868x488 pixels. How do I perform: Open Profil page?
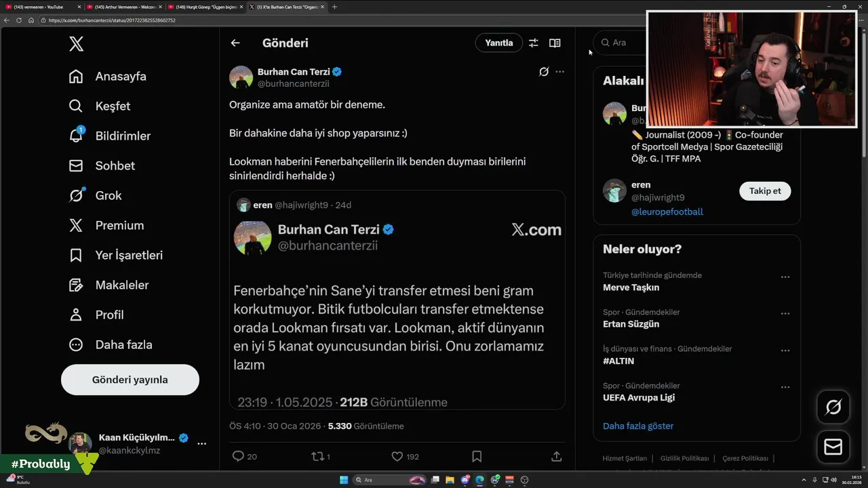(x=96, y=315)
